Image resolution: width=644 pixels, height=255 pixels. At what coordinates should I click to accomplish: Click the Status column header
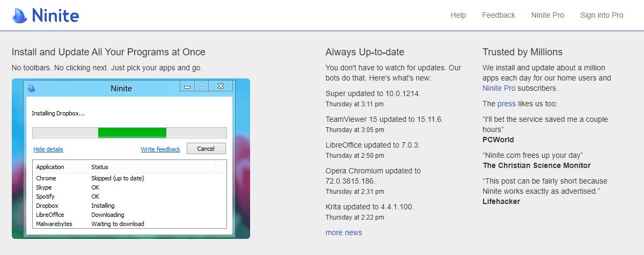(100, 167)
